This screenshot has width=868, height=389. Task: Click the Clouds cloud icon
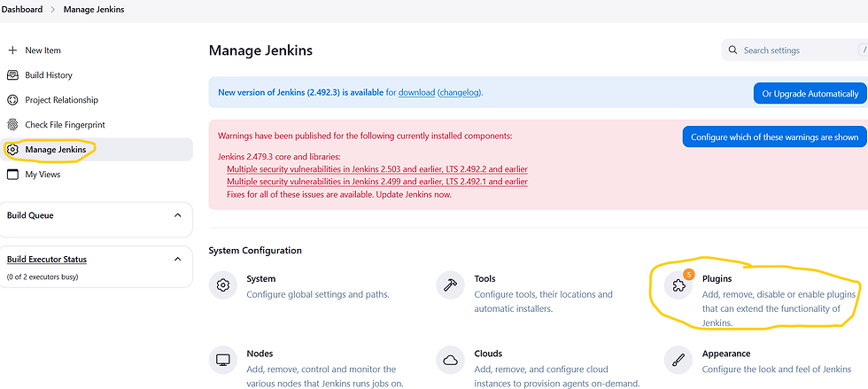coord(451,360)
